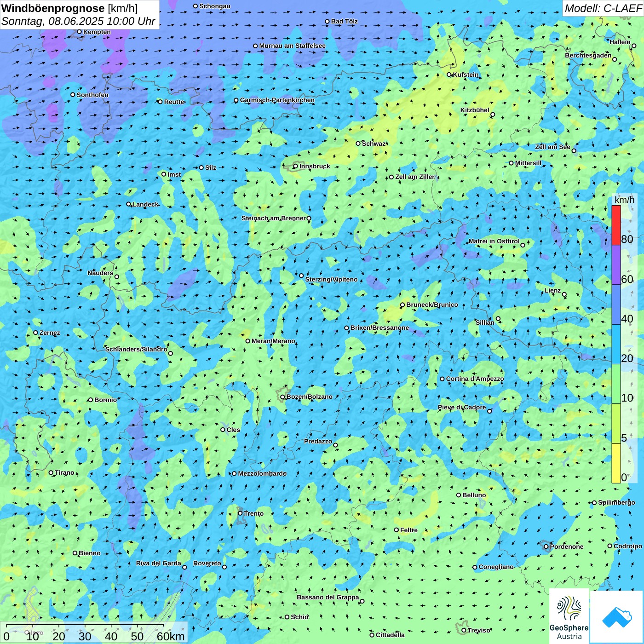644x644 pixels.
Task: Click the Zell am Ziller label
Action: 415,177
